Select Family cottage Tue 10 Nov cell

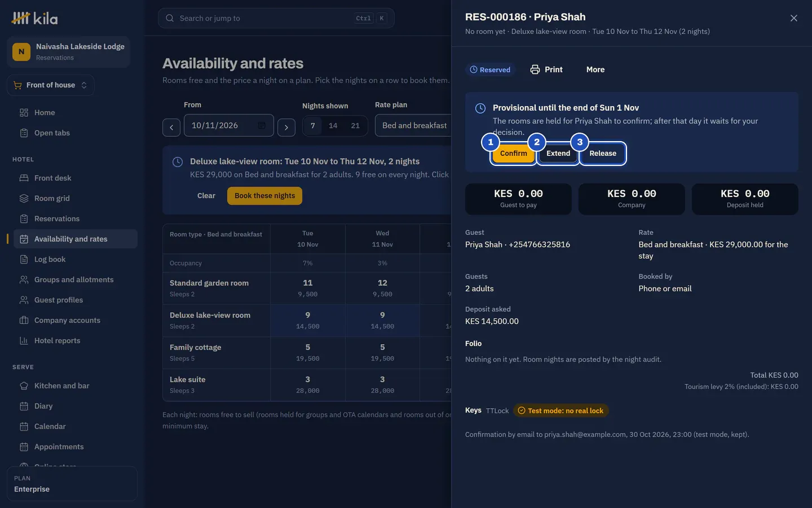pyautogui.click(x=308, y=353)
